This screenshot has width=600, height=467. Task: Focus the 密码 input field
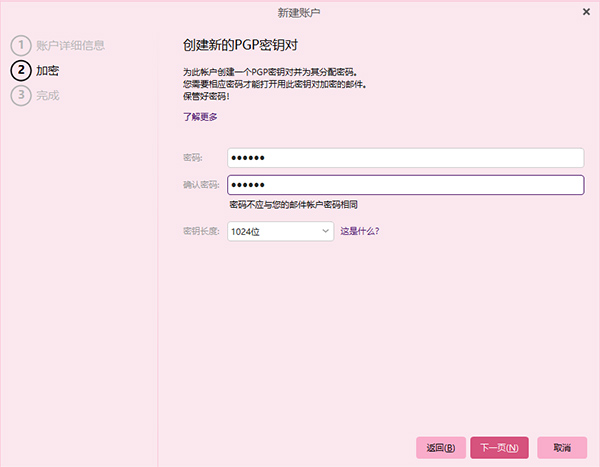405,158
